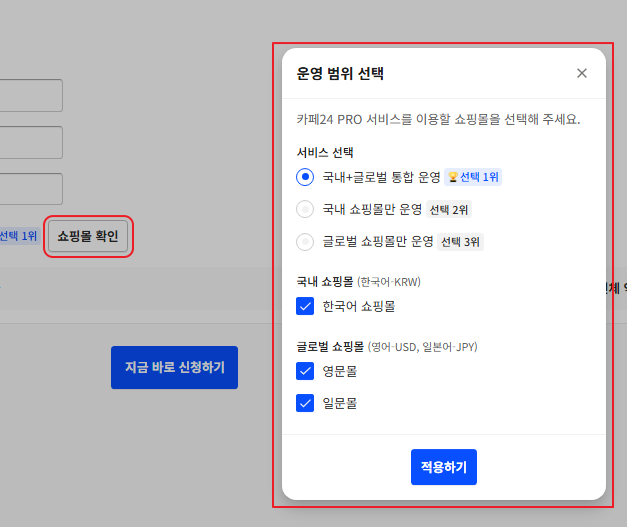
Task: Click the 카페24 PRO description text
Action: pos(438,119)
